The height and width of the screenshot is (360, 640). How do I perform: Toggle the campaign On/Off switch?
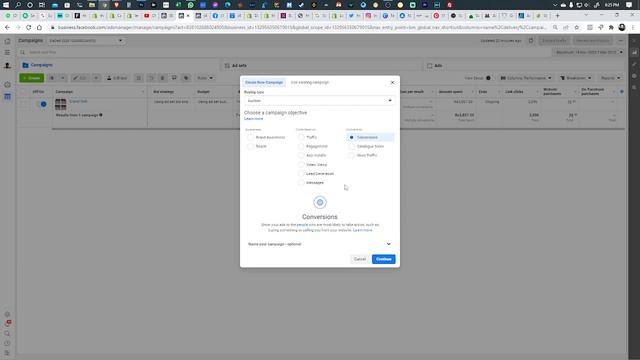pos(43,104)
